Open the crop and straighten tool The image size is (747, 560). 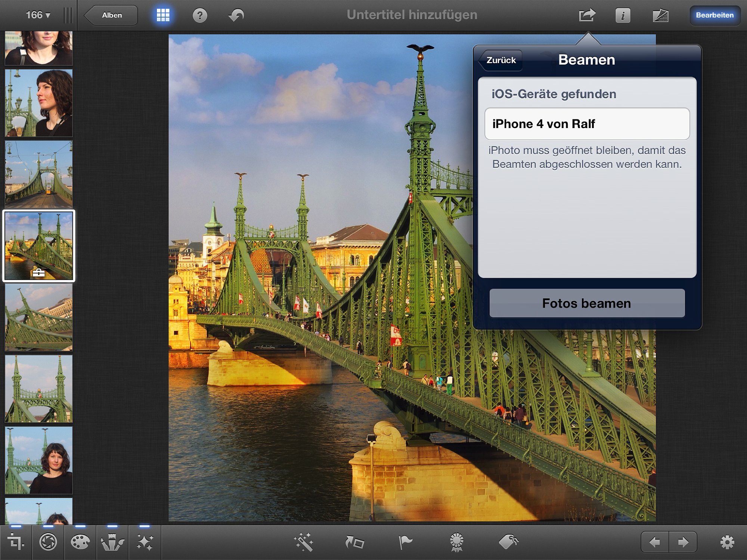16,542
